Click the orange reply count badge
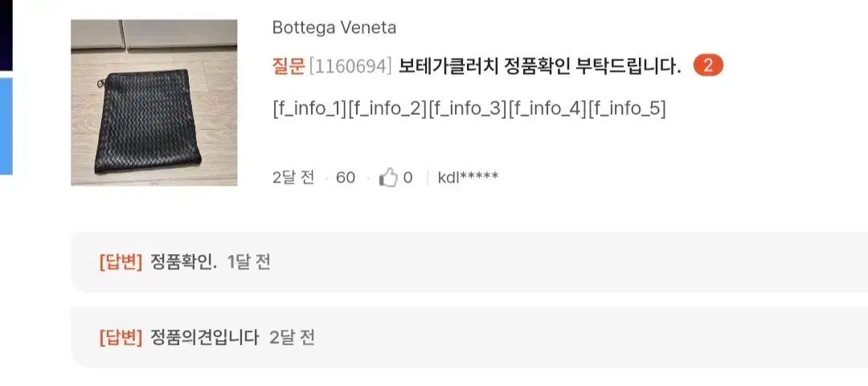This screenshot has height=386, width=868. click(708, 66)
